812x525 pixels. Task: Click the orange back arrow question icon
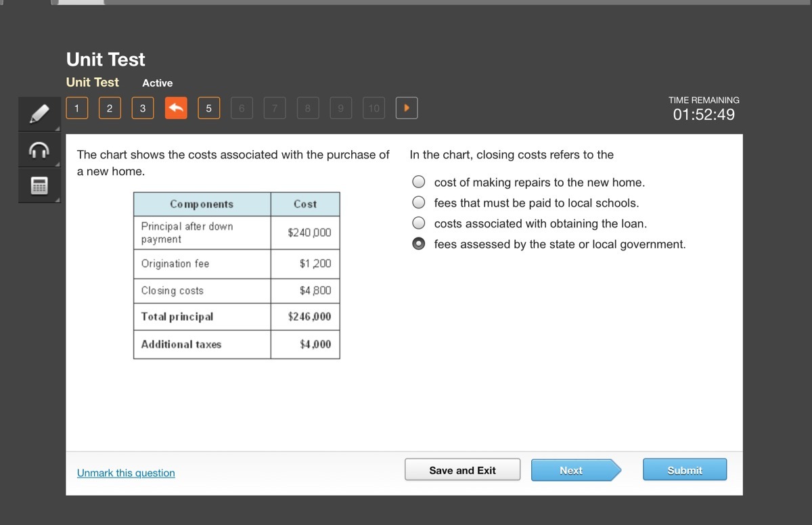click(176, 108)
